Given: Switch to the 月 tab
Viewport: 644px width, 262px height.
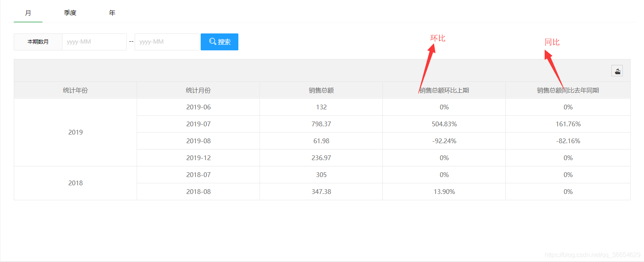Looking at the screenshot, I should pos(28,13).
